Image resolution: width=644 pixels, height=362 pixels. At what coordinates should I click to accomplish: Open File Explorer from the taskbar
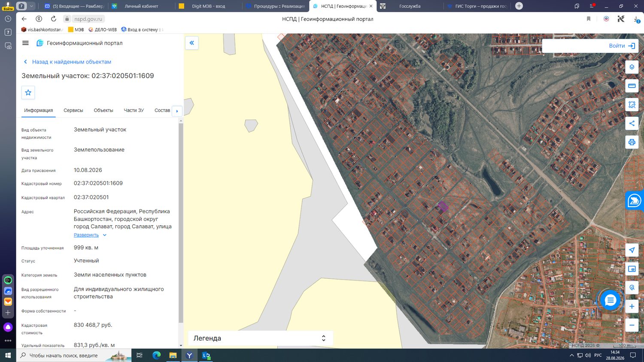[173, 356]
